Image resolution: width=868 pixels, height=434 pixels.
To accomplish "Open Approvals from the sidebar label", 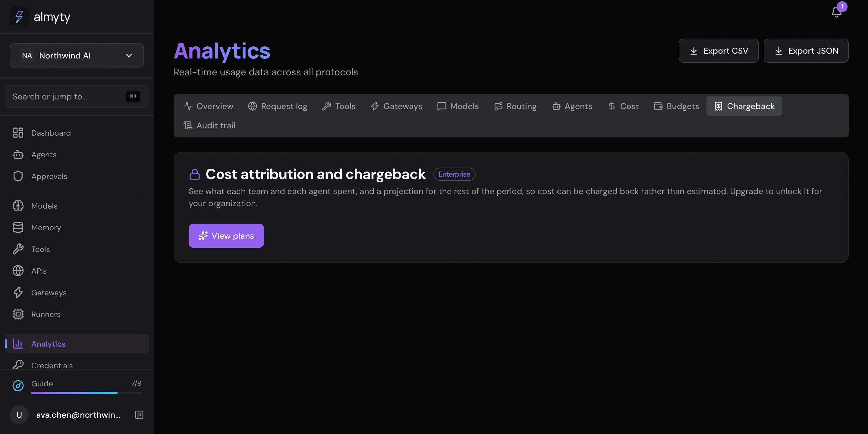I will point(49,176).
